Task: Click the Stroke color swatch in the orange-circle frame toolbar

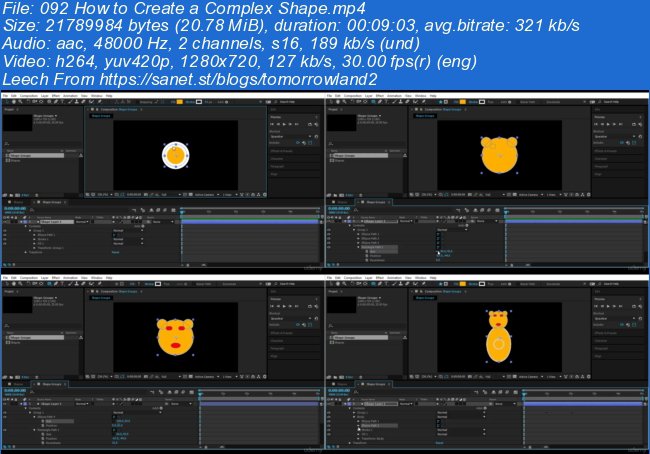Action: point(199,102)
